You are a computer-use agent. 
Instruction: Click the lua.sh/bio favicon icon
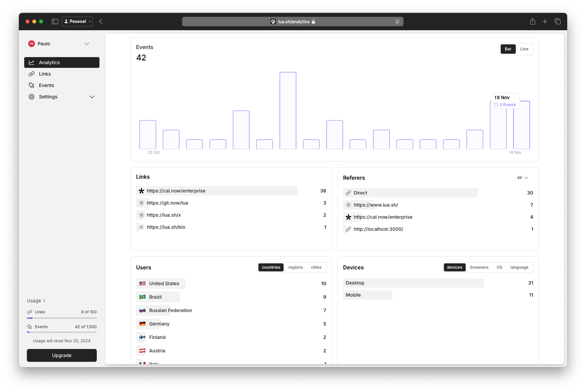141,227
